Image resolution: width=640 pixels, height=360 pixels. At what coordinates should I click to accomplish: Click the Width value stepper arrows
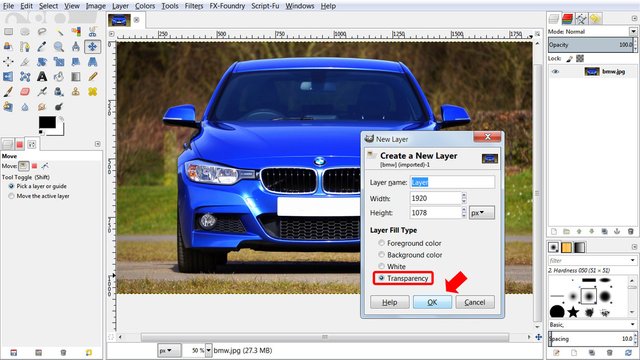click(464, 198)
